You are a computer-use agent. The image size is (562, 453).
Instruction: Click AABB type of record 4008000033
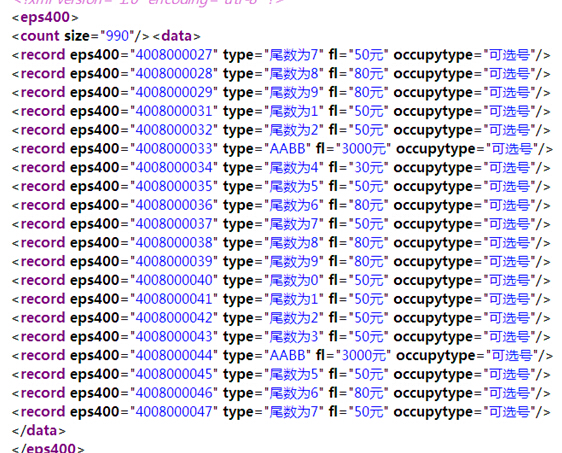[x=287, y=149]
